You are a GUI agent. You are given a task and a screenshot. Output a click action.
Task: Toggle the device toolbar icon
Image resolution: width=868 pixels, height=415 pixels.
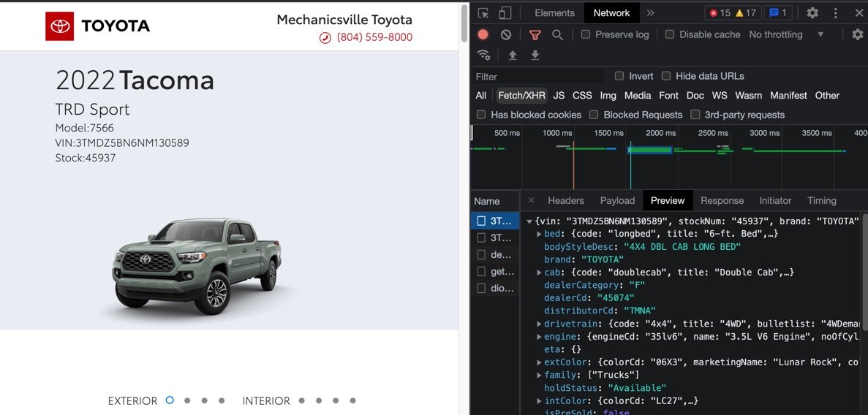click(505, 12)
